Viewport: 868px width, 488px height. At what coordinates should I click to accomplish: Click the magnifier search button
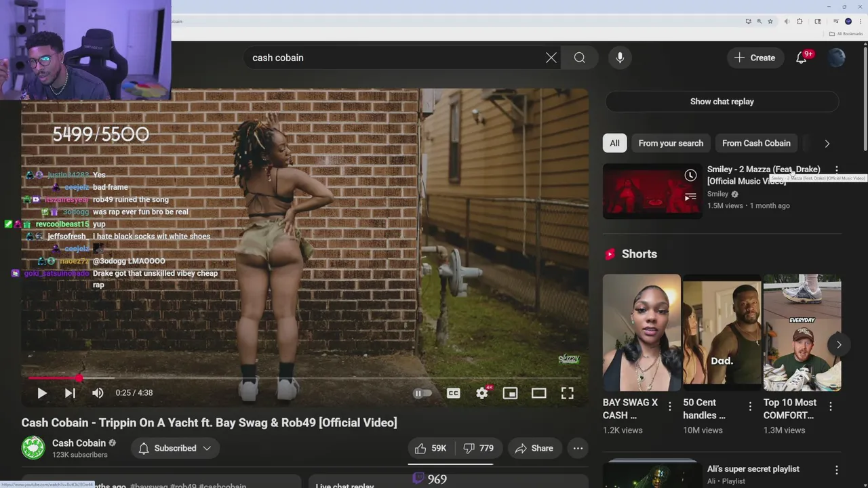580,58
